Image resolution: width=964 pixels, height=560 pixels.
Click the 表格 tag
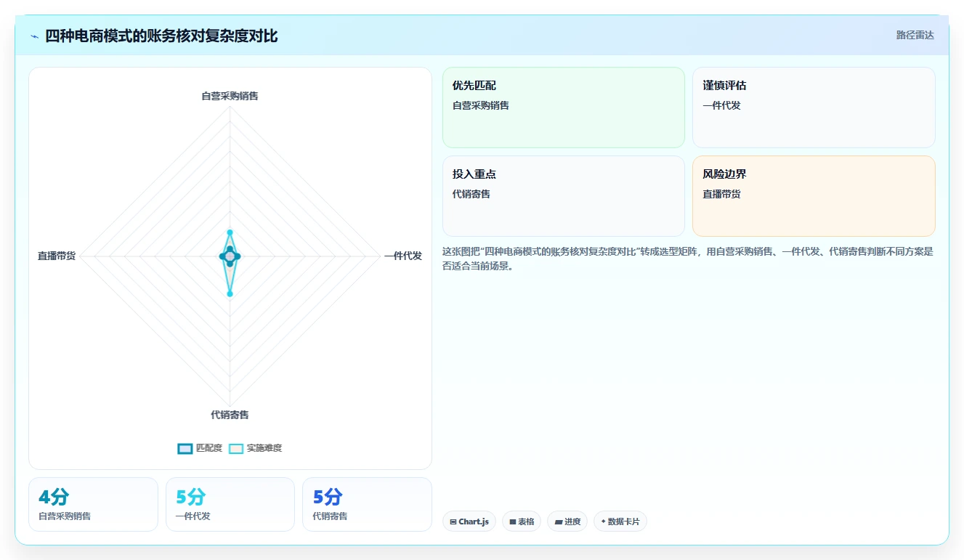pyautogui.click(x=521, y=522)
